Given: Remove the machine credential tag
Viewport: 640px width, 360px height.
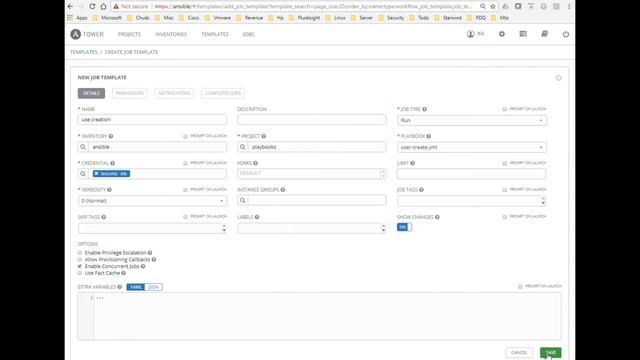Looking at the screenshot, I should pos(96,173).
